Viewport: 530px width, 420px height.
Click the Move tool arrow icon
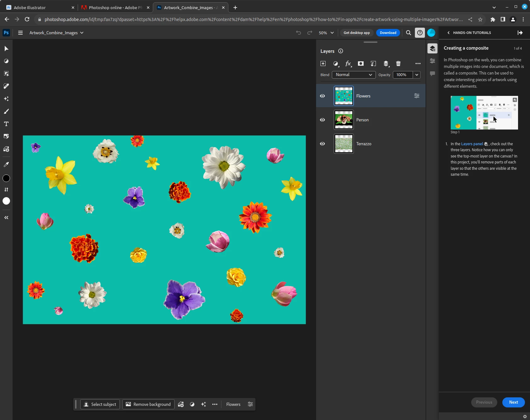pos(6,48)
